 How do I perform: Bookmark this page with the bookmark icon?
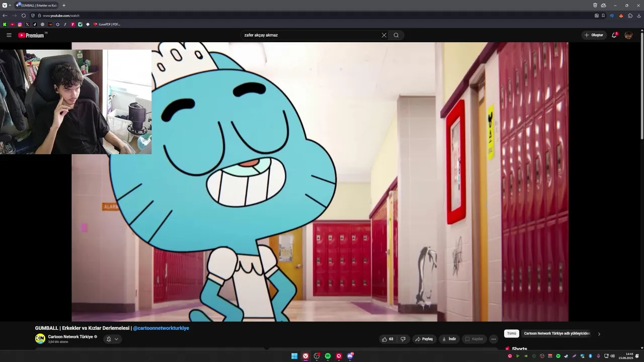pyautogui.click(x=603, y=16)
